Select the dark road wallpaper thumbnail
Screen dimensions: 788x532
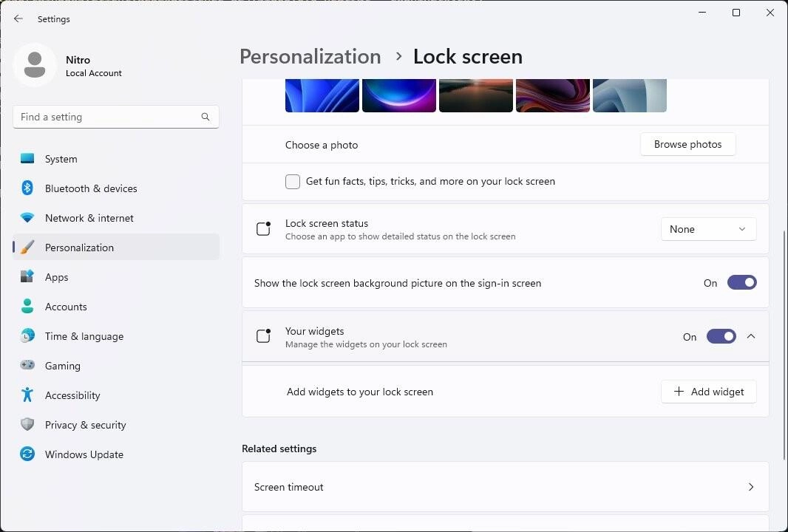(475, 95)
